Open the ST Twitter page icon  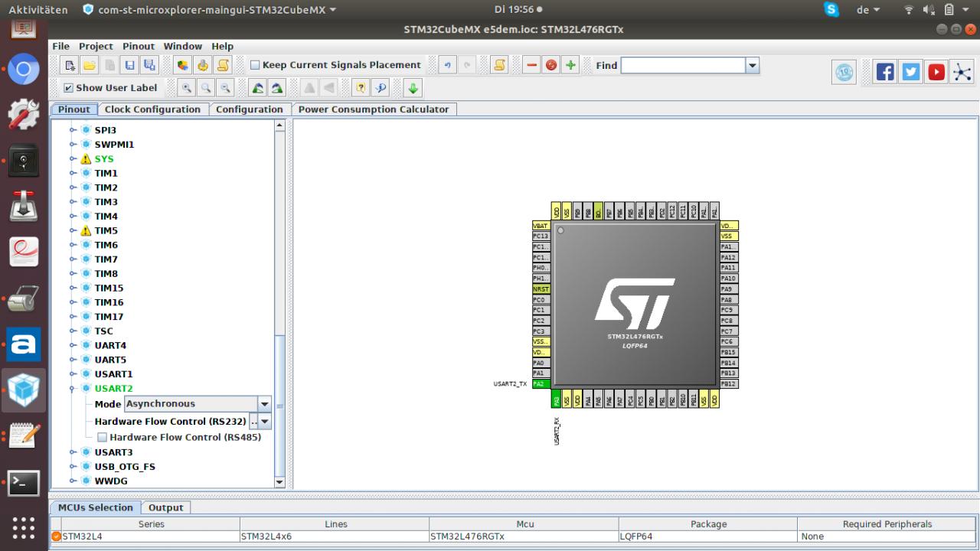pos(911,72)
